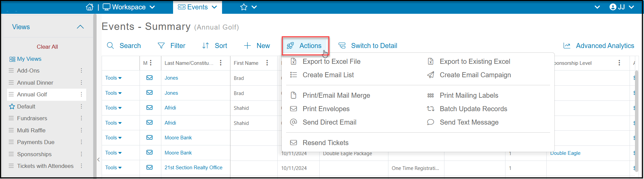644x179 pixels.
Task: Open options menu for Tickets with Attendees
Action: [81, 166]
